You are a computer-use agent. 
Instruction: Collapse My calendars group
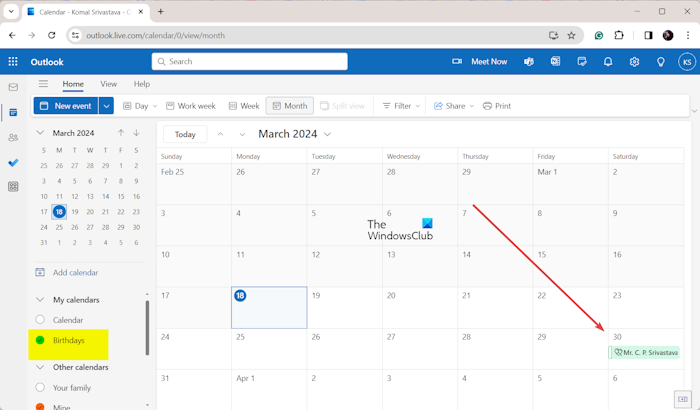(x=40, y=299)
